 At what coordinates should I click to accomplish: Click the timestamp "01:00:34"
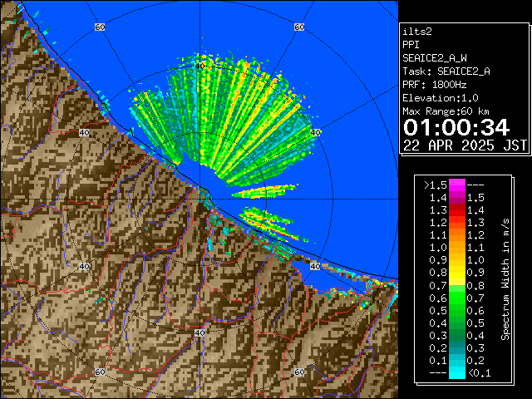(x=456, y=127)
